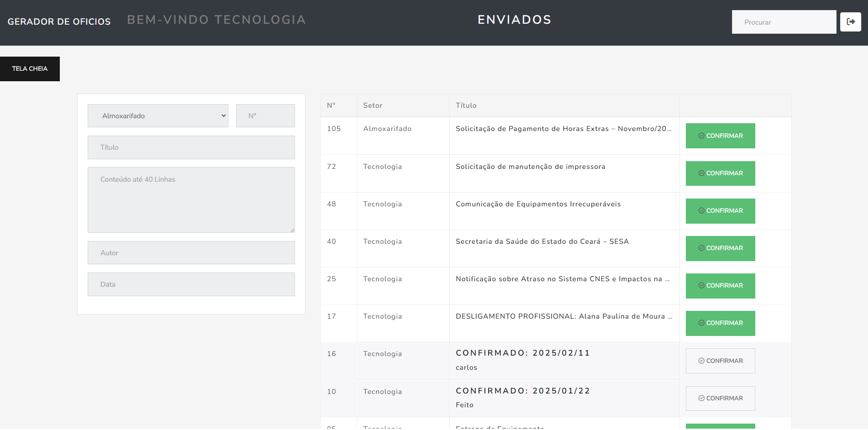
Task: Click the GERADOR DE OFICIOS menu item
Action: click(58, 21)
